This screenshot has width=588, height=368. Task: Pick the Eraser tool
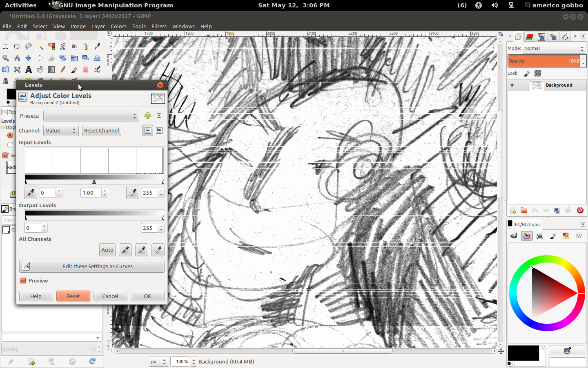pyautogui.click(x=86, y=70)
